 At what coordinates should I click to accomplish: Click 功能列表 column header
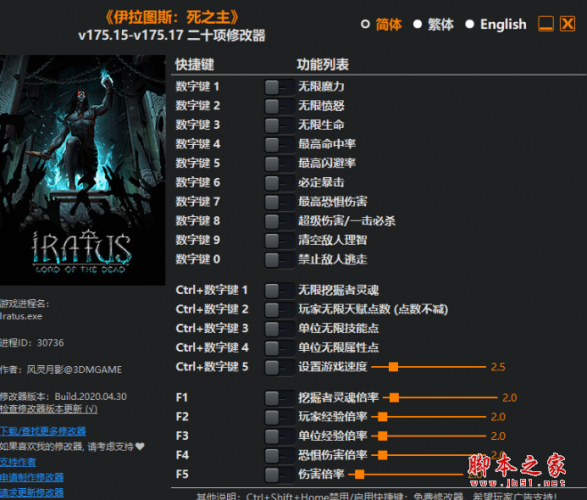click(x=323, y=65)
